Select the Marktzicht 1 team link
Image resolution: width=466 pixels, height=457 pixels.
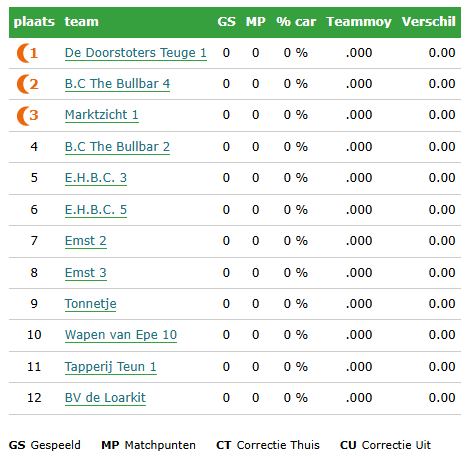coord(102,115)
